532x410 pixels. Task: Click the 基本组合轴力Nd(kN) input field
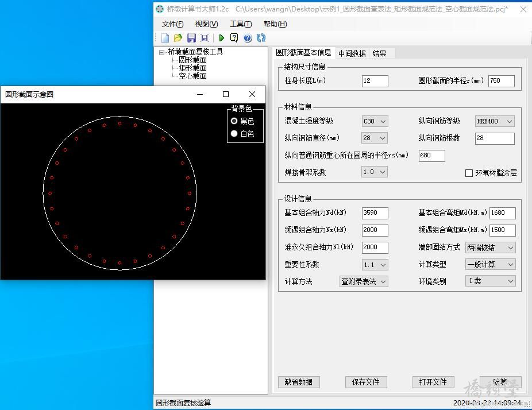pyautogui.click(x=375, y=213)
